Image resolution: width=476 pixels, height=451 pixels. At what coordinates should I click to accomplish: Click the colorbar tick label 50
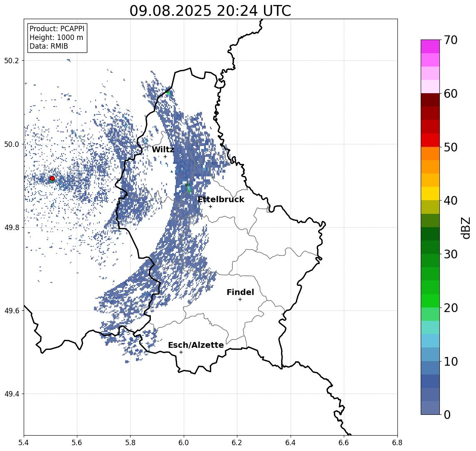tap(451, 147)
